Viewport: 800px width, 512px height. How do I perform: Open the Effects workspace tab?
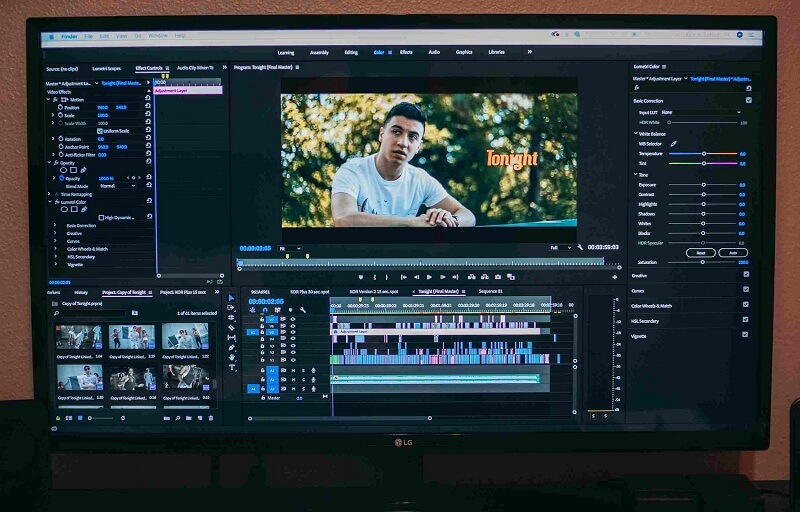pyautogui.click(x=406, y=52)
